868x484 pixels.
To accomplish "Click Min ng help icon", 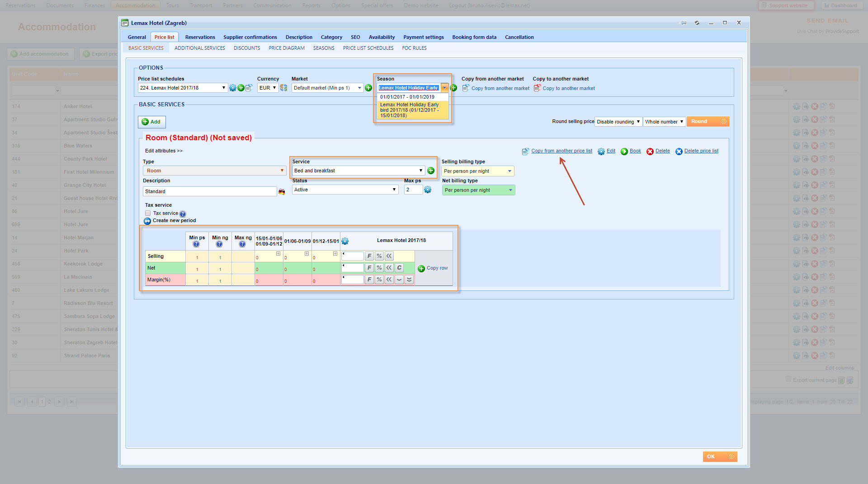I will 219,244.
